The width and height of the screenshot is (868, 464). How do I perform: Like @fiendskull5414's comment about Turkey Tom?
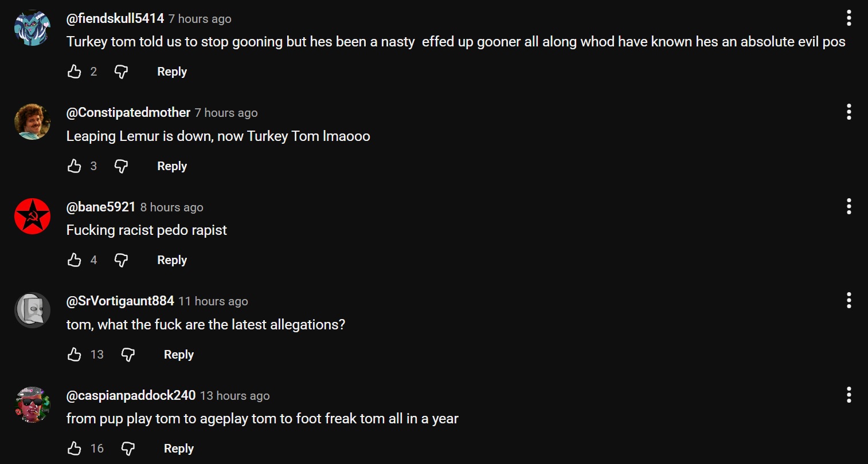pyautogui.click(x=74, y=71)
